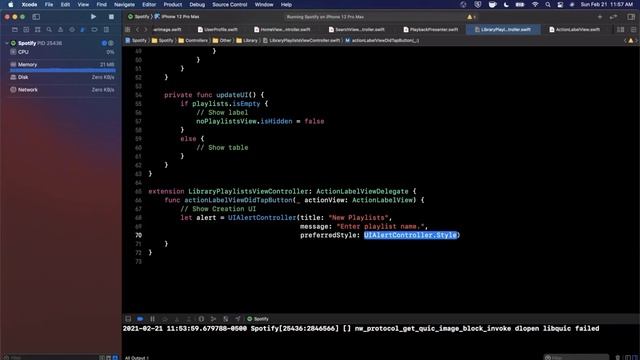Open the Debug menu

tap(197, 4)
